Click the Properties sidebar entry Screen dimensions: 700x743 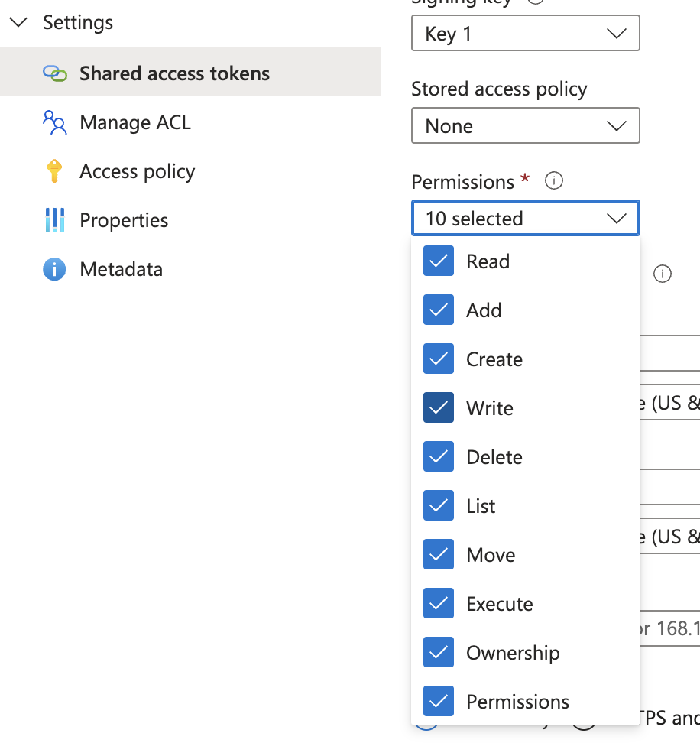pos(123,219)
